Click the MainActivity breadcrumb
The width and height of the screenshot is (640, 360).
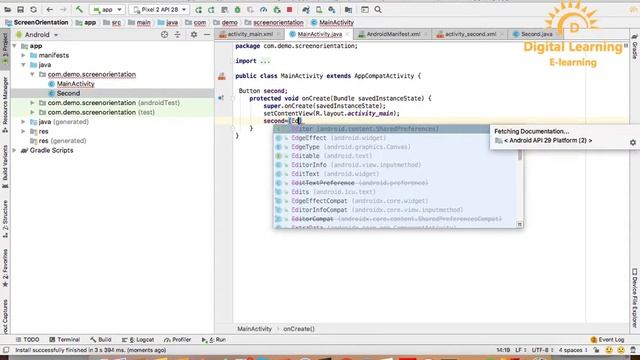point(336,22)
